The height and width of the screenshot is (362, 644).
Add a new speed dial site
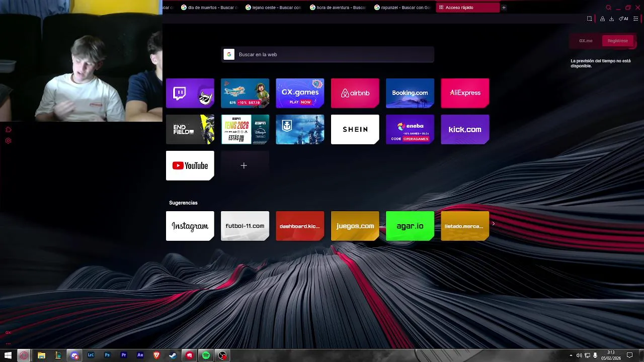click(244, 165)
